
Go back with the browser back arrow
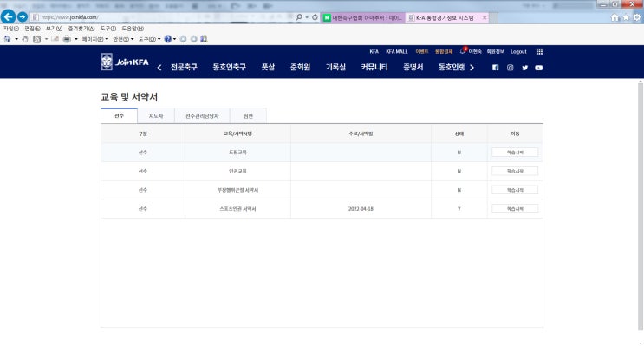(x=8, y=16)
